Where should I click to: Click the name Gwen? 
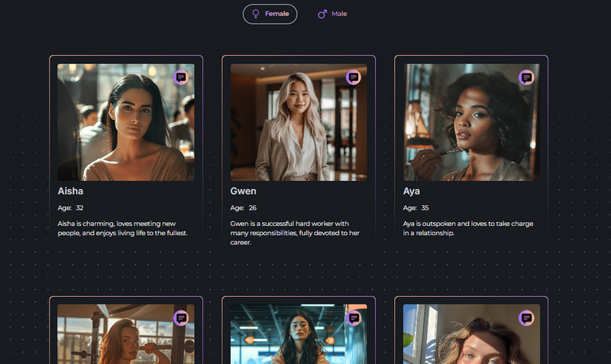[x=243, y=191]
